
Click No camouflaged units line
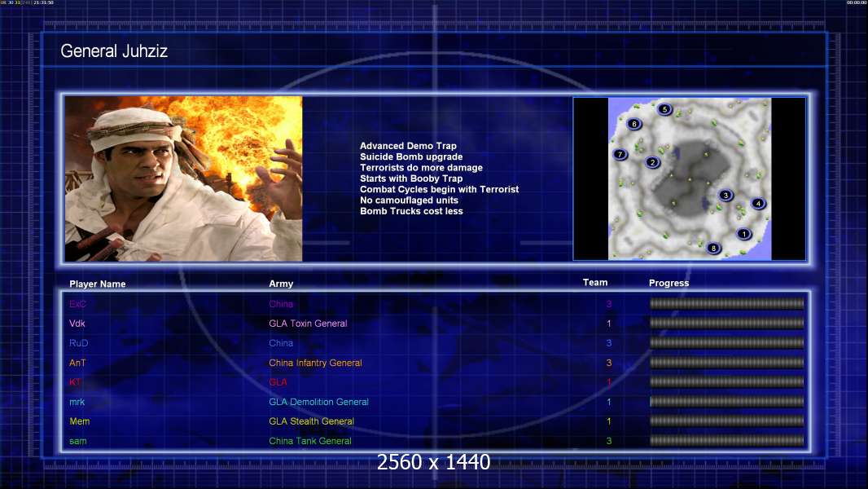click(409, 200)
